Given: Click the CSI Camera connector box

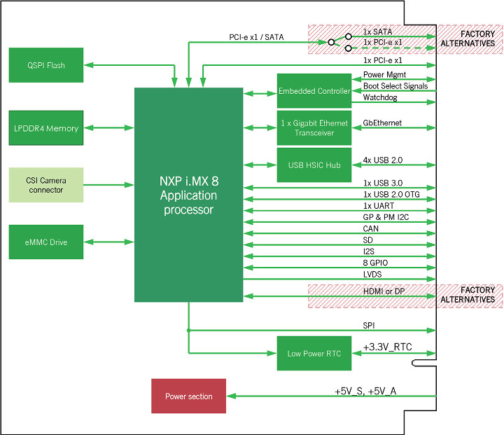Looking at the screenshot, I should click(x=45, y=185).
